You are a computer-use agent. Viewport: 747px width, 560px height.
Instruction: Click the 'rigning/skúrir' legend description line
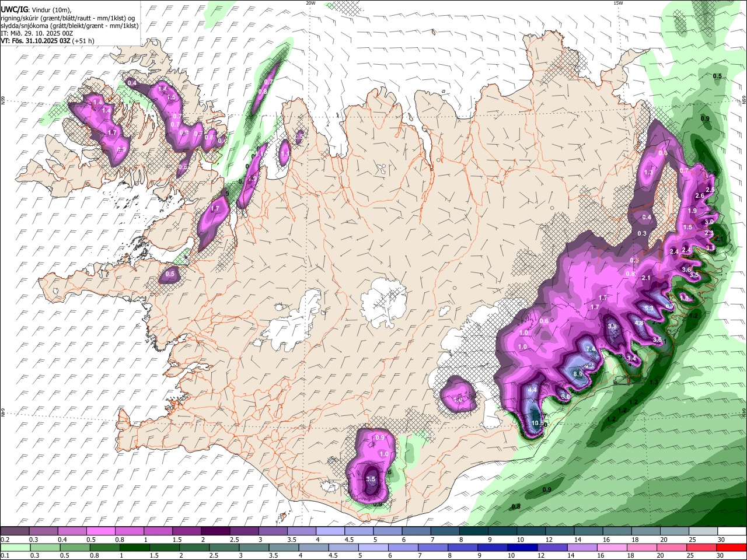[x=68, y=18]
